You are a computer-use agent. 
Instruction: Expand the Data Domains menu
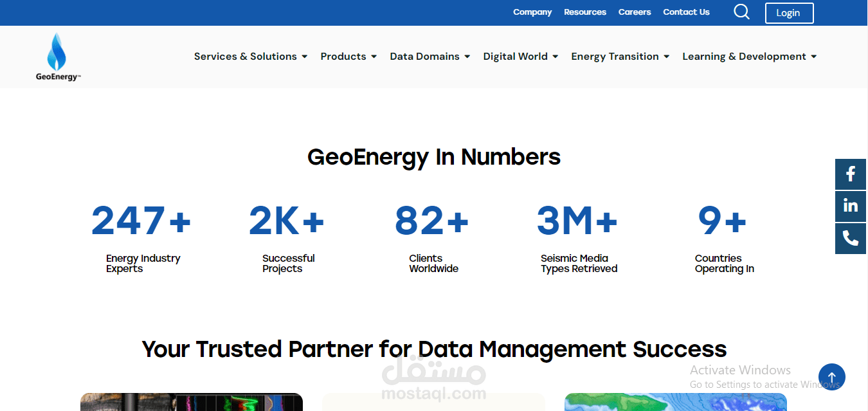[x=430, y=57]
